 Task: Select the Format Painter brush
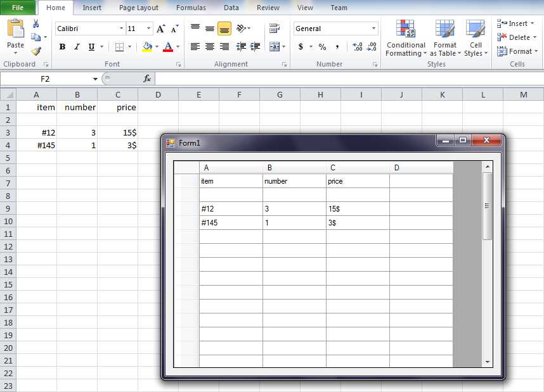pos(36,51)
